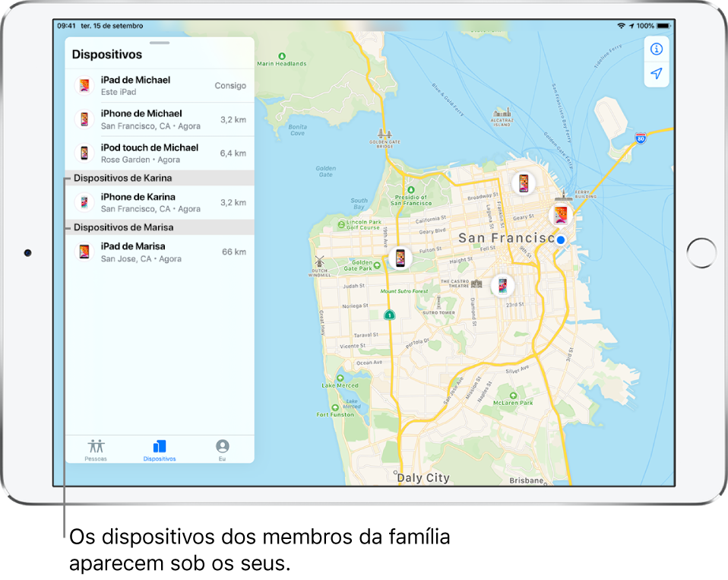Tap the Daly City label on map
This screenshot has width=728, height=580.
[423, 478]
